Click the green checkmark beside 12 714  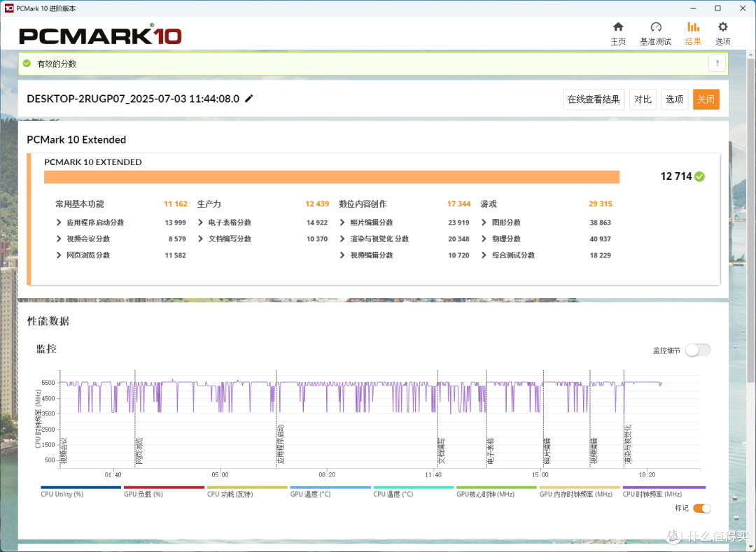[x=699, y=177]
